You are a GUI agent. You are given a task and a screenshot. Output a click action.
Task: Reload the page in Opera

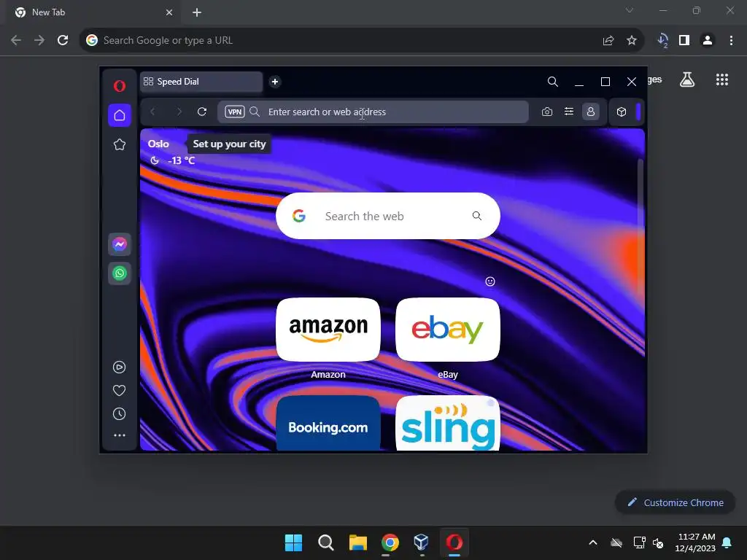(x=202, y=112)
